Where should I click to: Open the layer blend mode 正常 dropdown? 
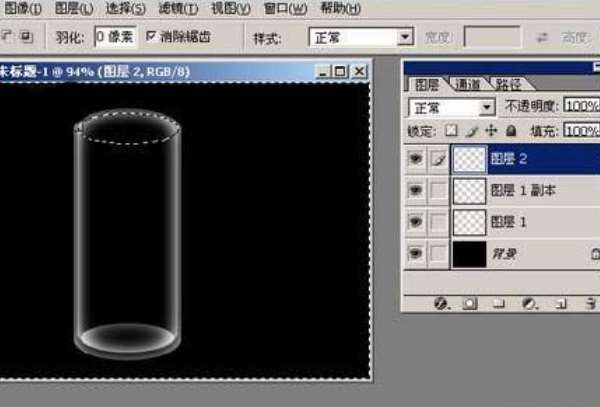452,107
